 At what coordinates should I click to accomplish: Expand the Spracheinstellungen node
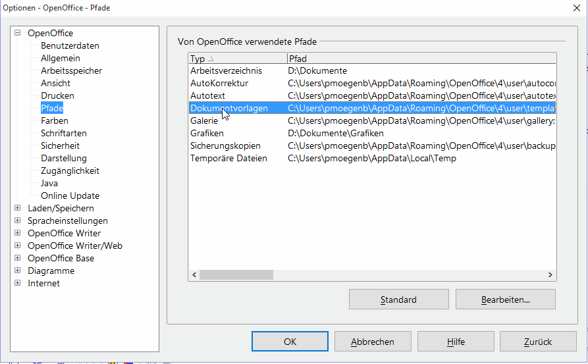point(18,221)
